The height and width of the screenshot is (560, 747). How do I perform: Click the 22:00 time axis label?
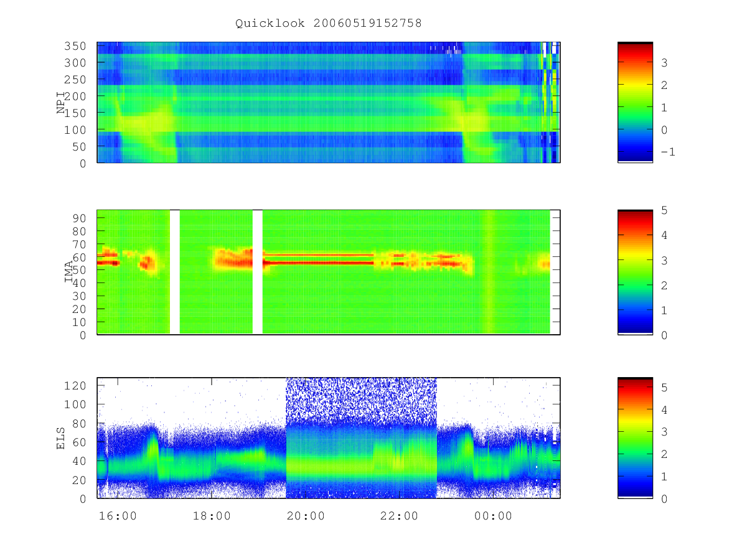(400, 516)
